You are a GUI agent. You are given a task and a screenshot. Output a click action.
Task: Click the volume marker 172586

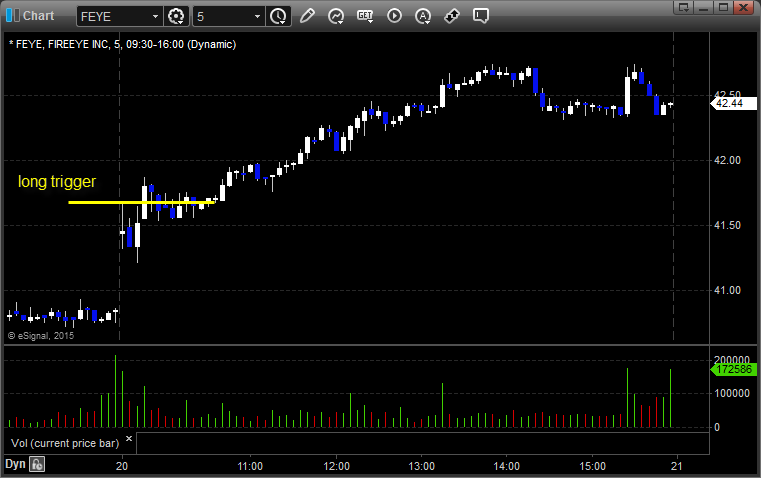(x=733, y=369)
